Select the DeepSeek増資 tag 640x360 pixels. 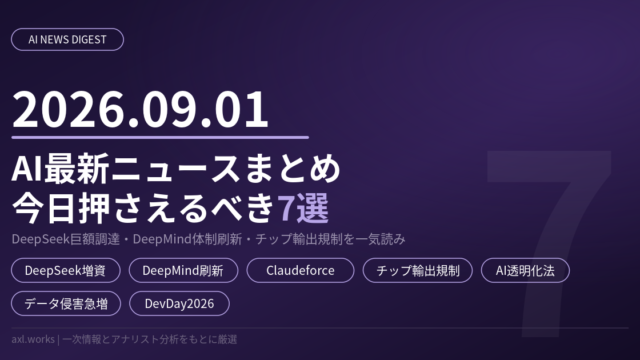click(66, 271)
